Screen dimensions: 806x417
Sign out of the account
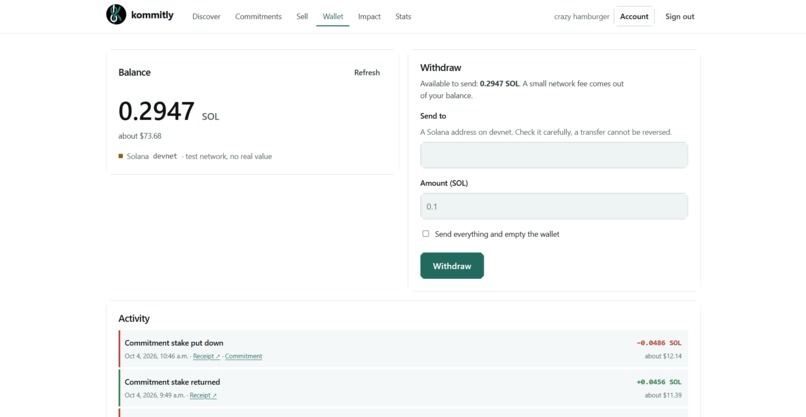coord(680,16)
